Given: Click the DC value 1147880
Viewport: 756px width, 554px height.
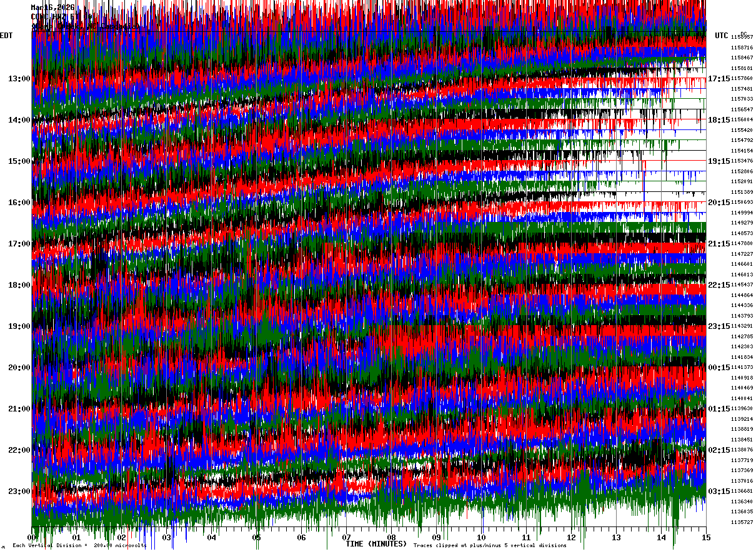Looking at the screenshot, I should (742, 244).
